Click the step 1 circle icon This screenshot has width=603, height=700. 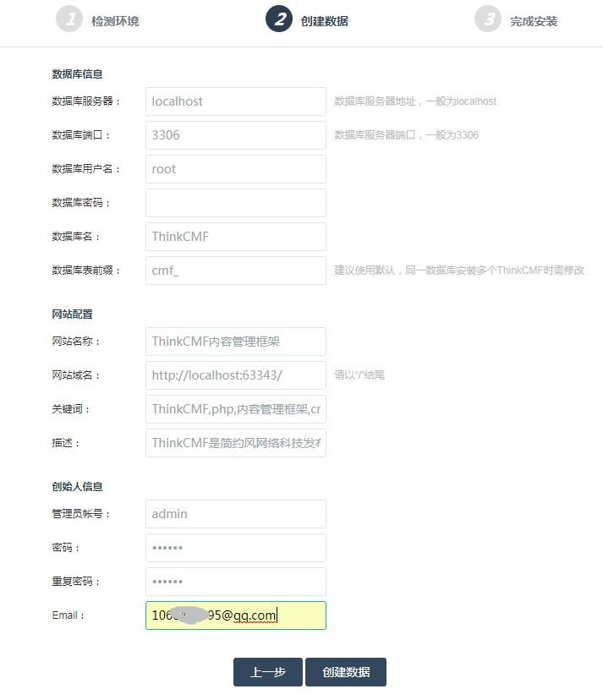69,19
